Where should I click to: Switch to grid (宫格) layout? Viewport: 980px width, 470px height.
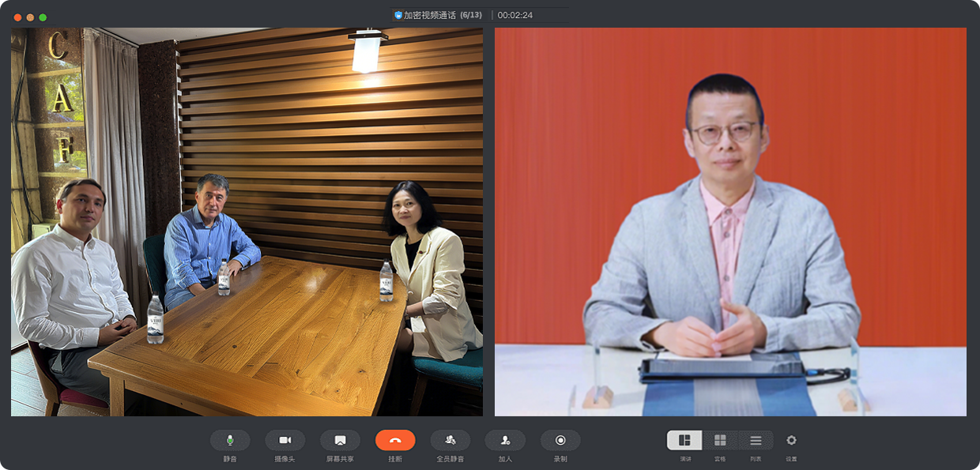720,440
